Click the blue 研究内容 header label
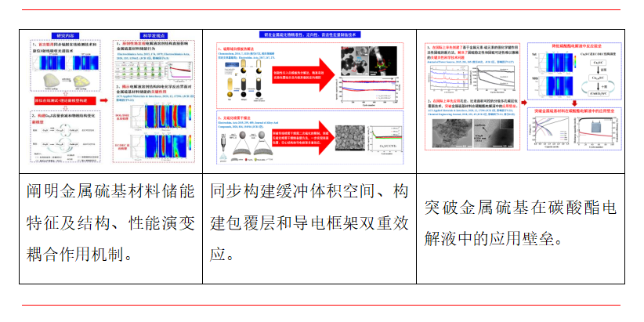 (x=66, y=37)
